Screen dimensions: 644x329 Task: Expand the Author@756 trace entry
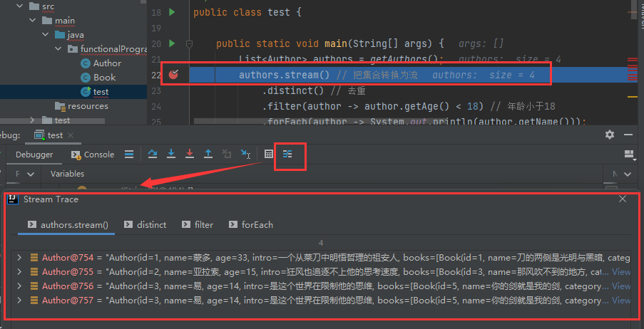(19, 286)
